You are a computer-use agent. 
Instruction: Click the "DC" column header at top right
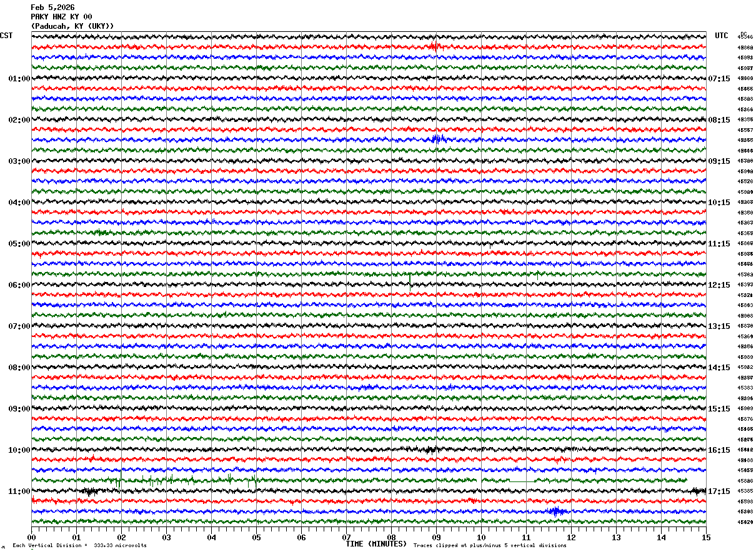(744, 34)
